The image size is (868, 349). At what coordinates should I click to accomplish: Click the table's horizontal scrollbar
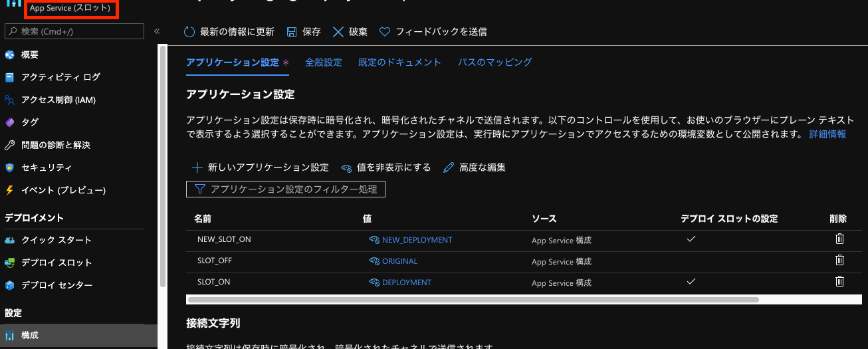473,300
